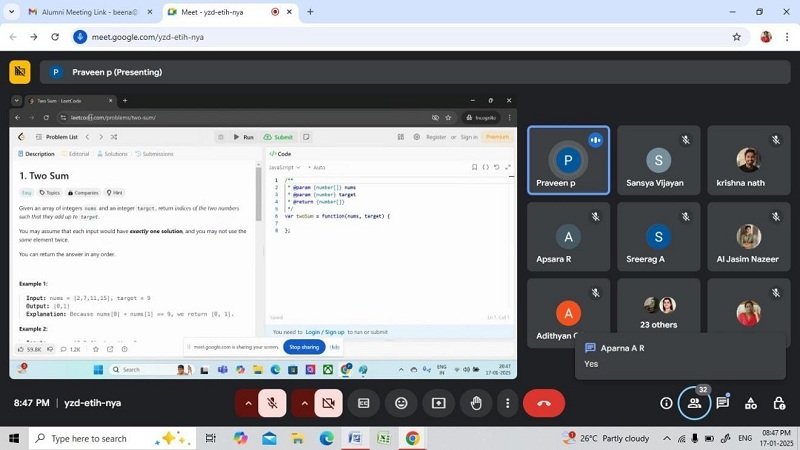Open a new Chrome tab

click(x=310, y=12)
